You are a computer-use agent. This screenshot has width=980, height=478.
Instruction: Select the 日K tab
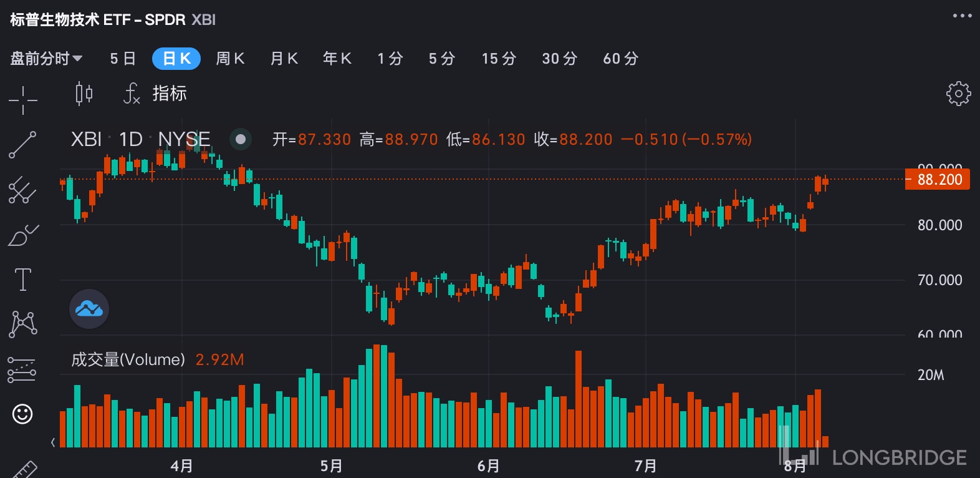pyautogui.click(x=176, y=59)
